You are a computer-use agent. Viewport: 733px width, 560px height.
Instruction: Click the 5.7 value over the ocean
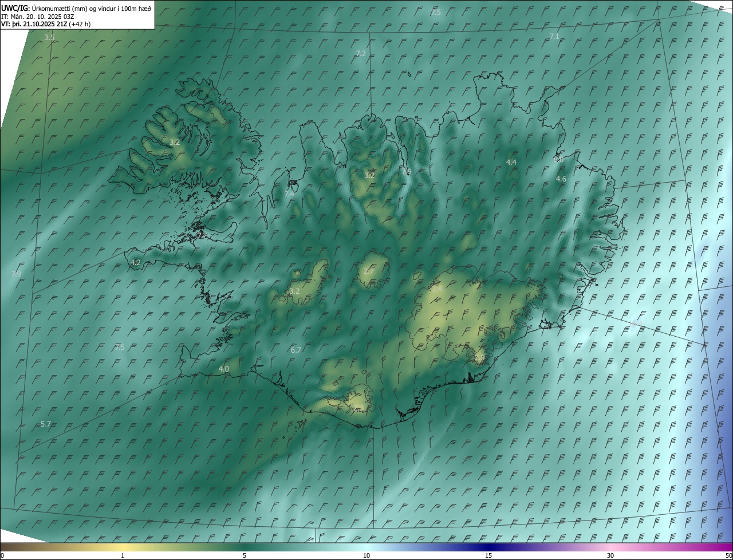[46, 424]
